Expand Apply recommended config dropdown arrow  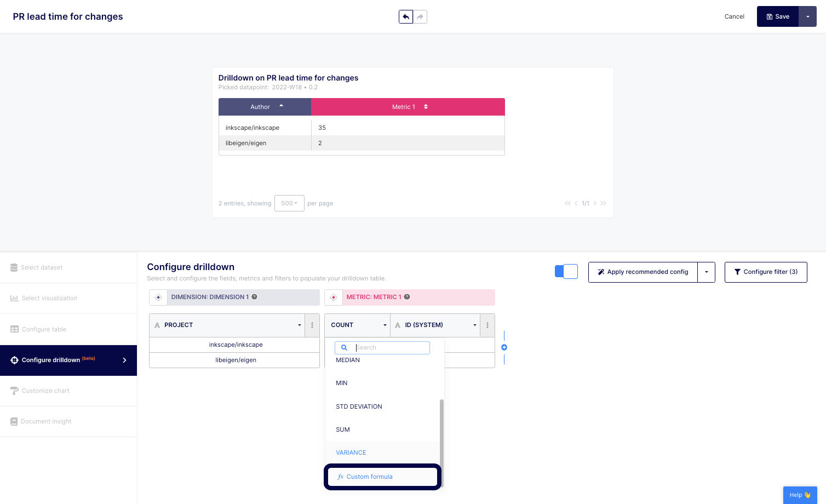[x=706, y=272]
